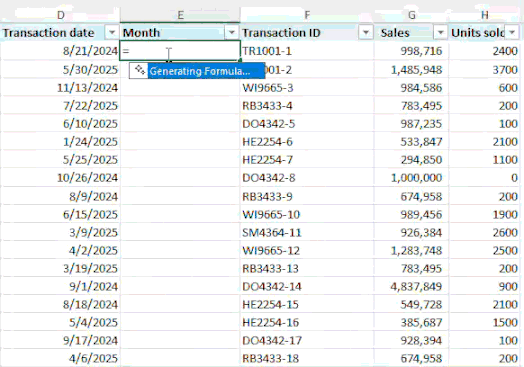The height and width of the screenshot is (367, 524).
Task: Click the Transaction ID header cell
Action: tap(307, 32)
